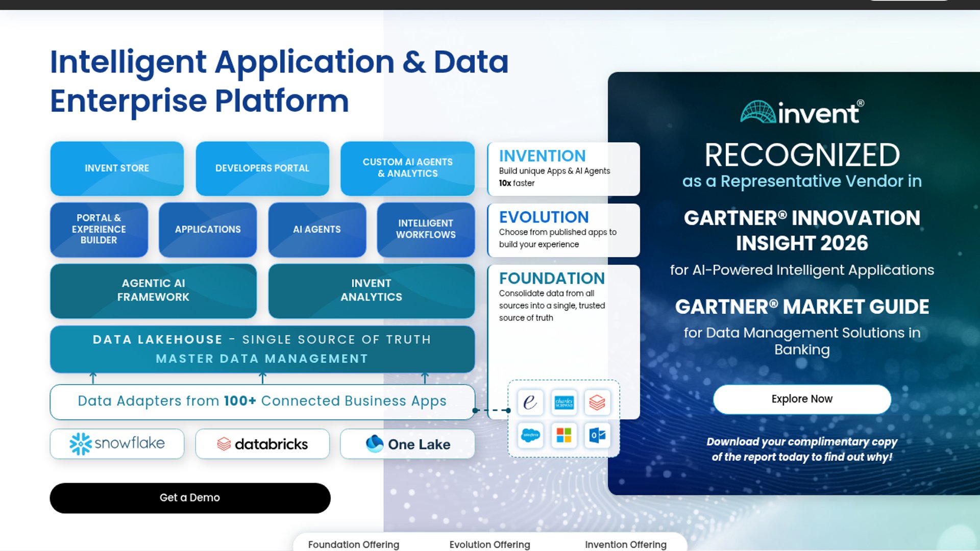This screenshot has height=551, width=980.
Task: Click the Applications tile
Action: pos(208,230)
